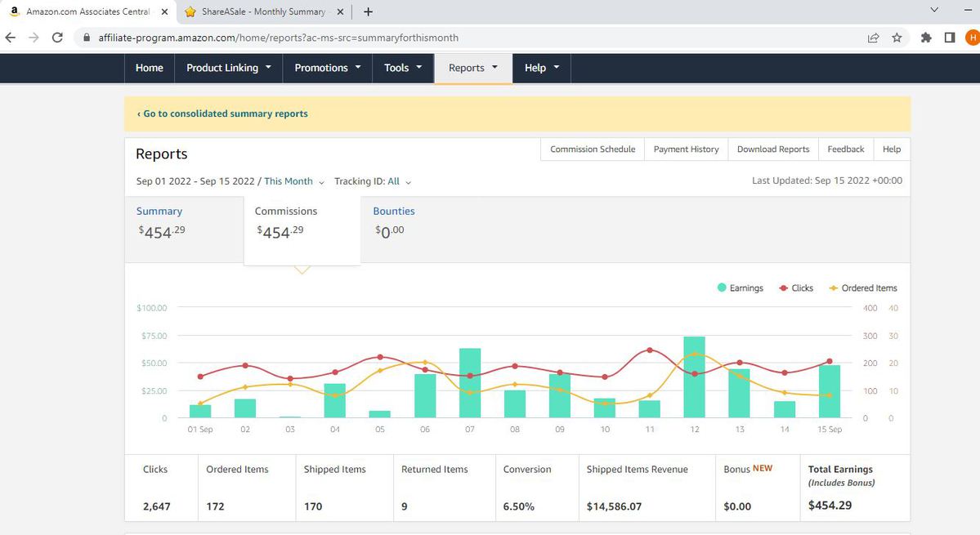Click the Clicks total 2,647
980x535 pixels.
[156, 506]
